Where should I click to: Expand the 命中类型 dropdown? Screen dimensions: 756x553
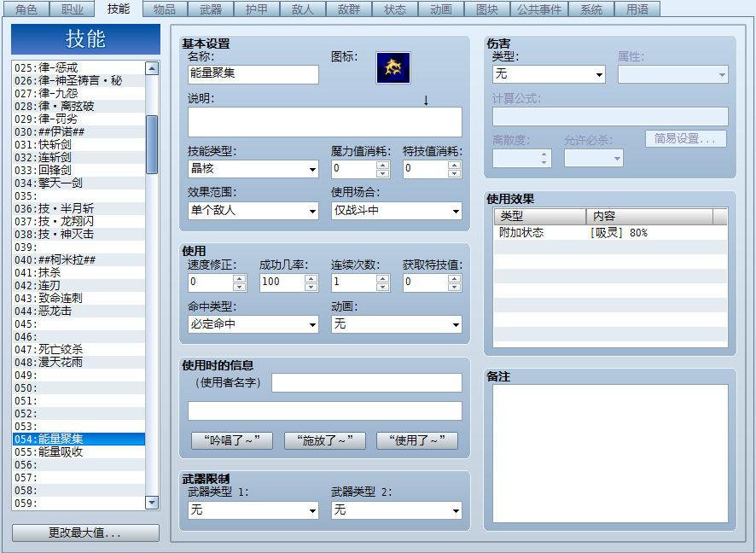(x=253, y=324)
